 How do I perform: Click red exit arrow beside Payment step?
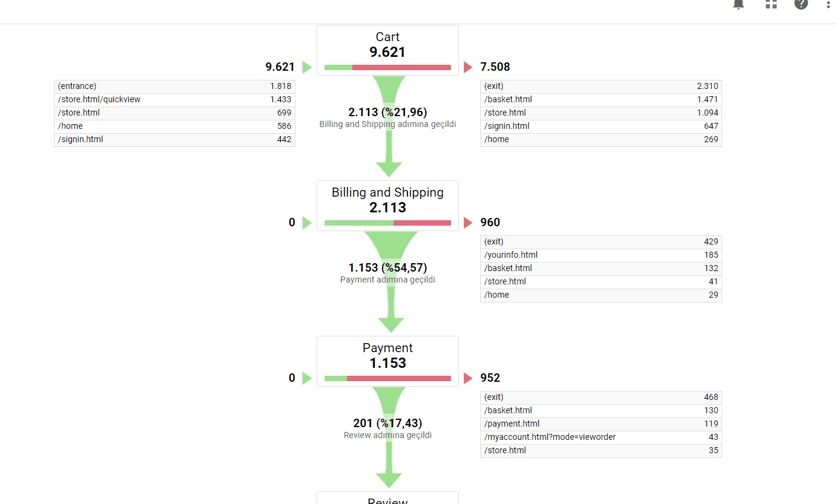click(x=467, y=378)
